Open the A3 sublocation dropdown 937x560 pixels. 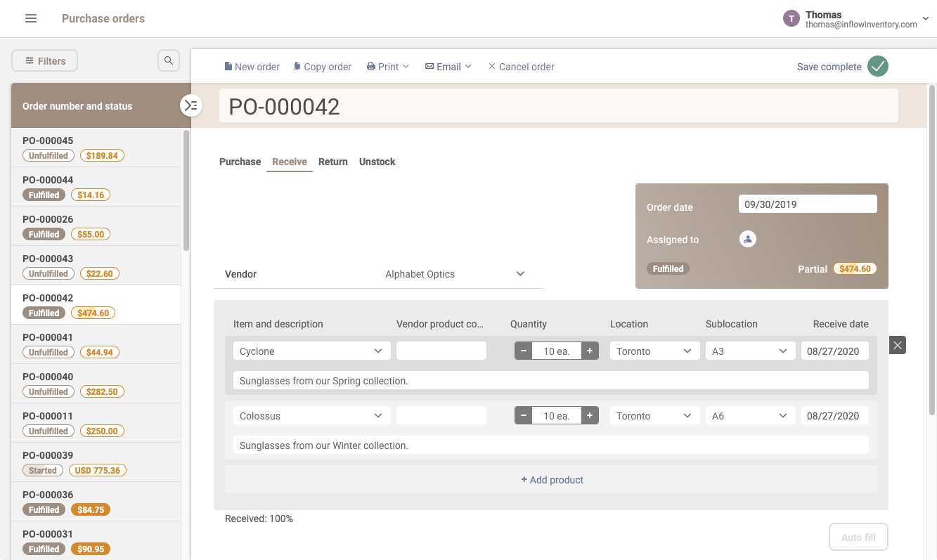click(751, 351)
